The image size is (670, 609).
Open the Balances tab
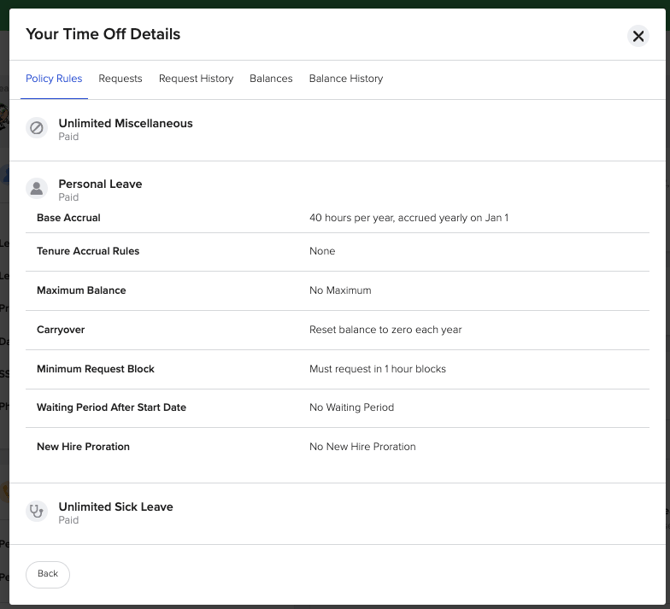tap(271, 79)
